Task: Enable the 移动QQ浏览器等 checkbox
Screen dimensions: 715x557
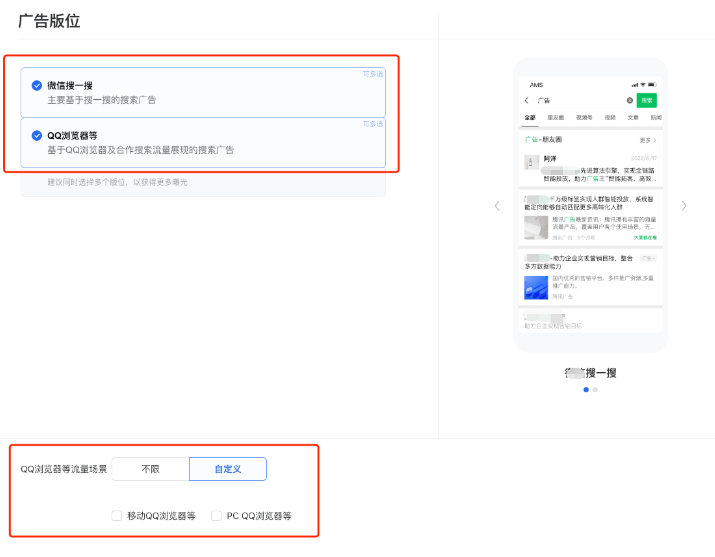Action: pyautogui.click(x=117, y=516)
